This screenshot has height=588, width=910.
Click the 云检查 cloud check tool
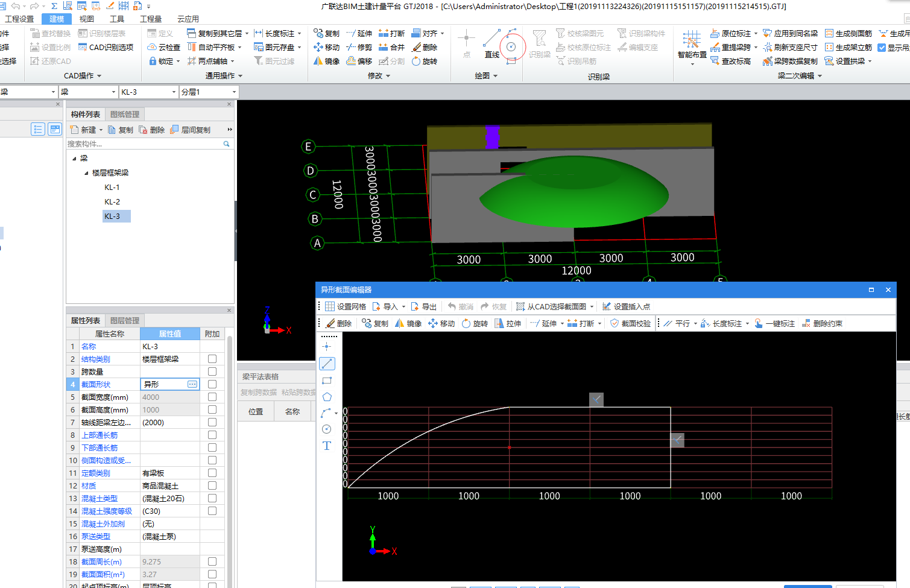(x=163, y=47)
